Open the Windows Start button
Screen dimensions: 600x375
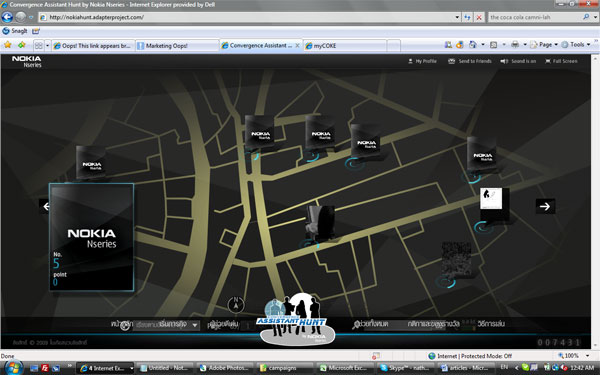pyautogui.click(x=13, y=368)
